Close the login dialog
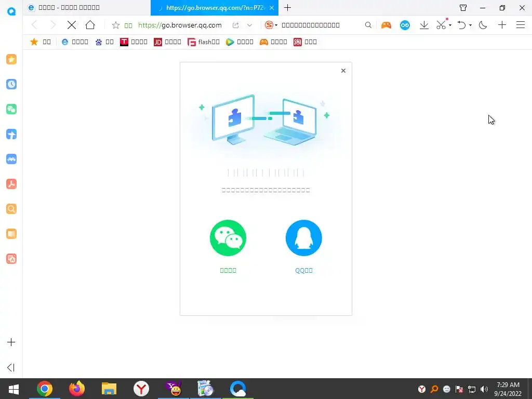The width and height of the screenshot is (532, 399). (x=343, y=71)
